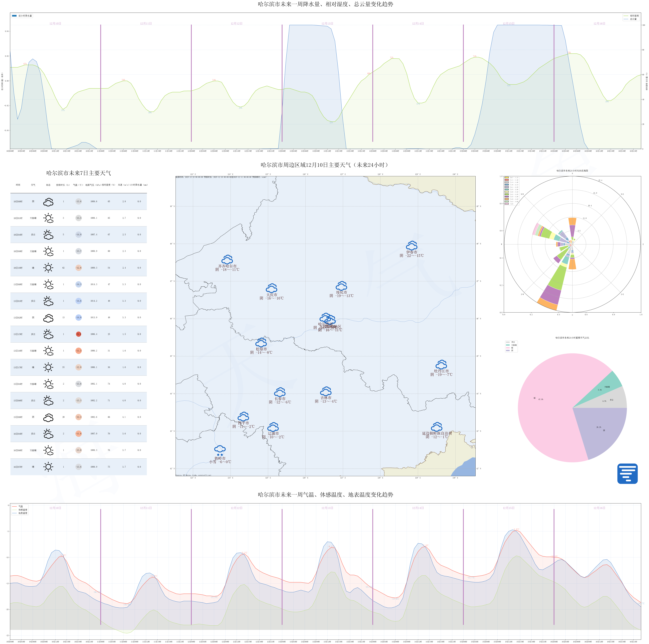This screenshot has height=644, width=649.
Task: Click the cloud icon above 绥化市
Action: [341, 286]
